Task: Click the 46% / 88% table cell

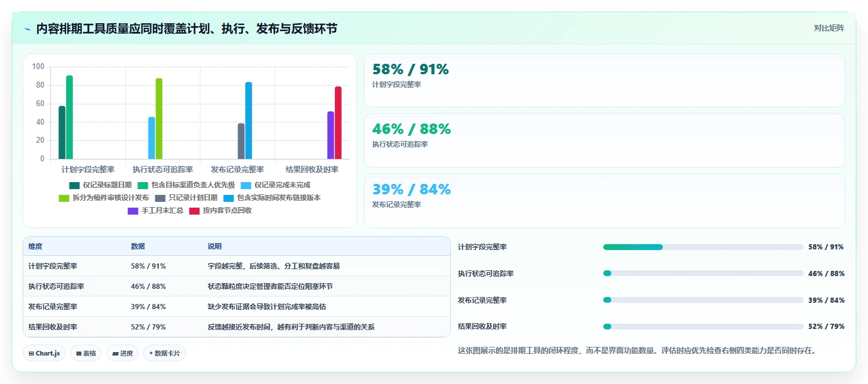Action: (148, 287)
